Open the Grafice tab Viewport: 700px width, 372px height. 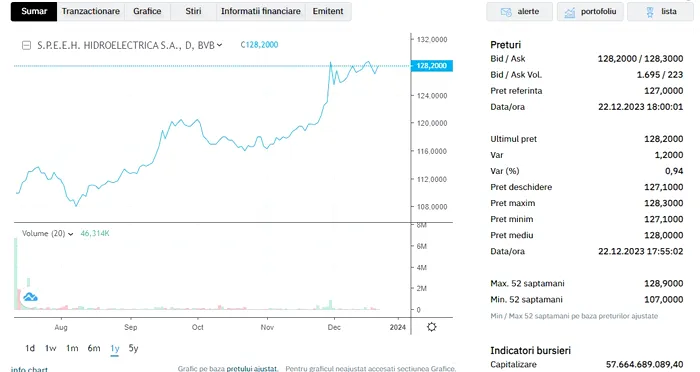point(147,11)
